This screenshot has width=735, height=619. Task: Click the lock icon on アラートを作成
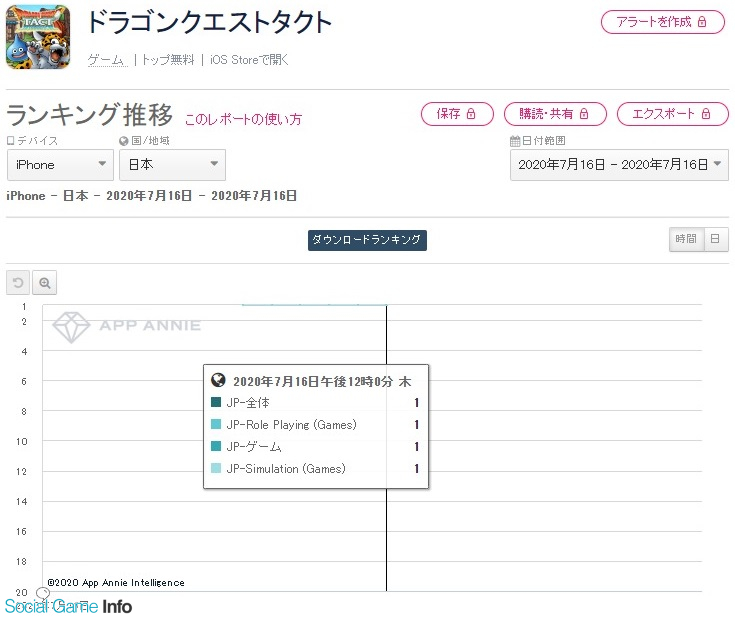tap(702, 22)
